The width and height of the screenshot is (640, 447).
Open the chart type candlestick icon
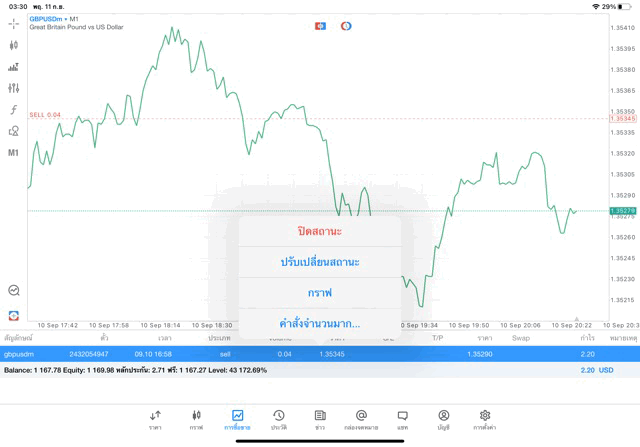coord(14,45)
